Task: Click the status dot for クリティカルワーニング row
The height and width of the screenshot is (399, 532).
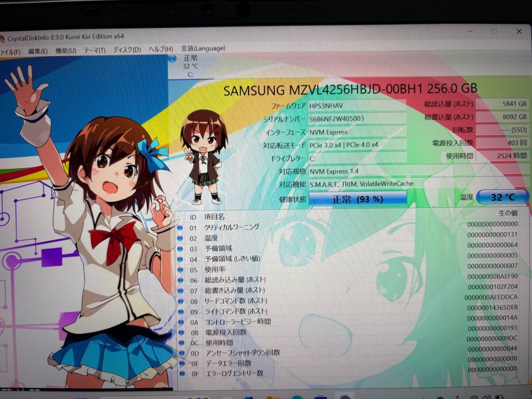Action: (180, 228)
